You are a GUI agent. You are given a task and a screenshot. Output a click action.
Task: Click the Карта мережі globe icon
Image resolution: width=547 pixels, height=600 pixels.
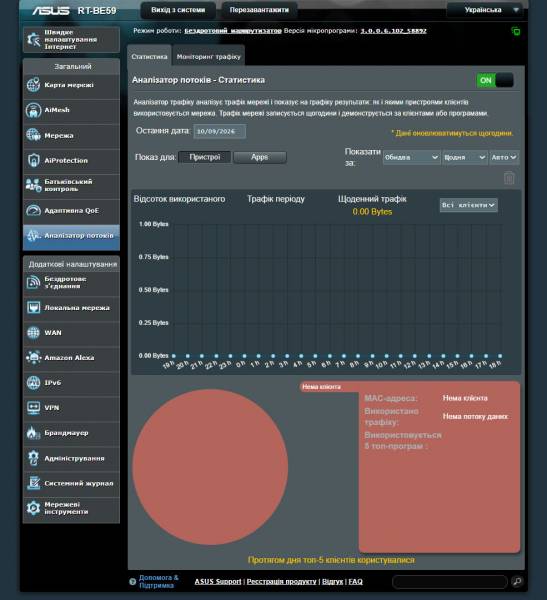[x=33, y=85]
